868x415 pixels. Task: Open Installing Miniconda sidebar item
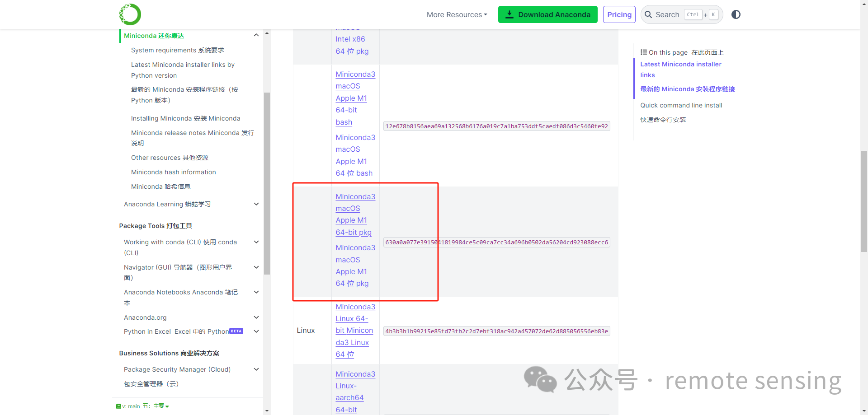coord(185,118)
